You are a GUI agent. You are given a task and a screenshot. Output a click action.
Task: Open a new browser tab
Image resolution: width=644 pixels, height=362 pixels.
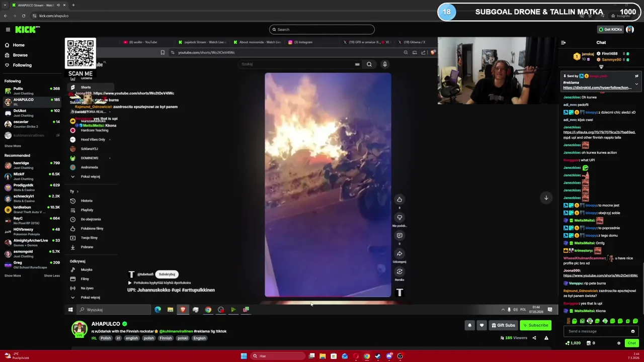[73, 5]
